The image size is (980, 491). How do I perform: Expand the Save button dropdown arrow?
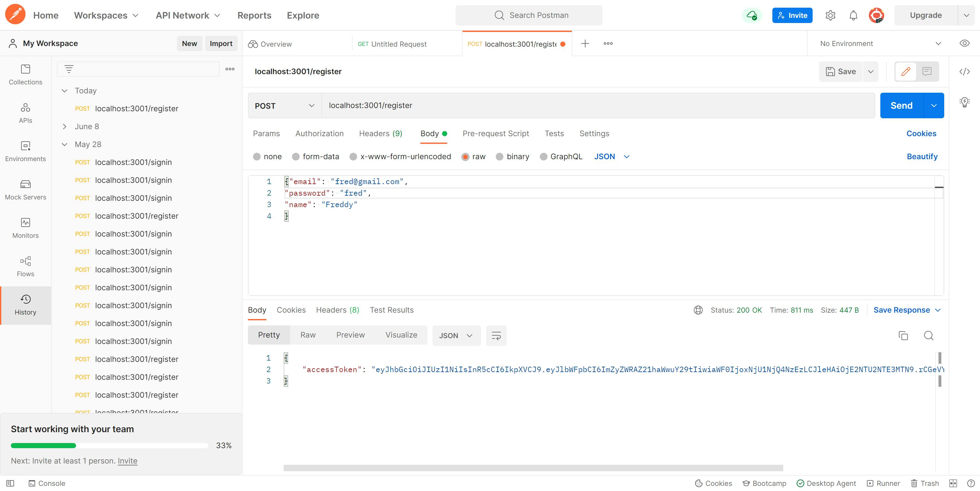click(x=870, y=71)
